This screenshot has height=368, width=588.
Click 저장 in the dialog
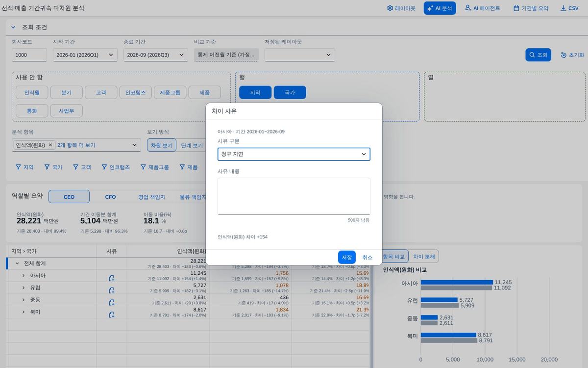[347, 257]
